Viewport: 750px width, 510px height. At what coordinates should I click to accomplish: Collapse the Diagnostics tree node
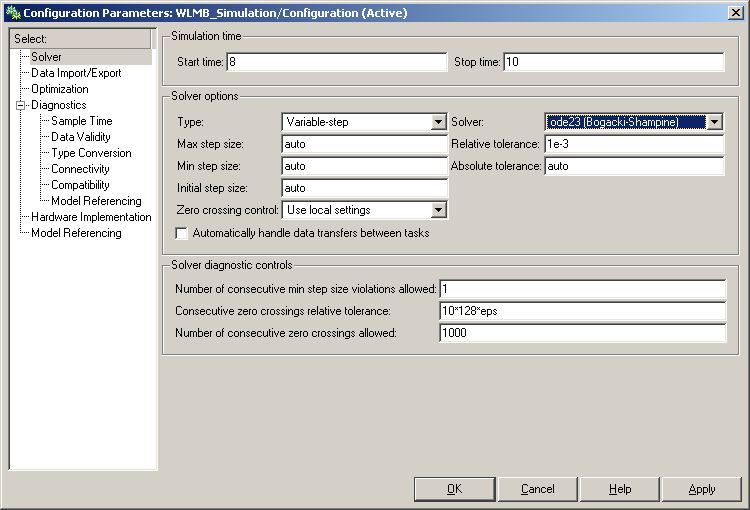click(x=19, y=105)
